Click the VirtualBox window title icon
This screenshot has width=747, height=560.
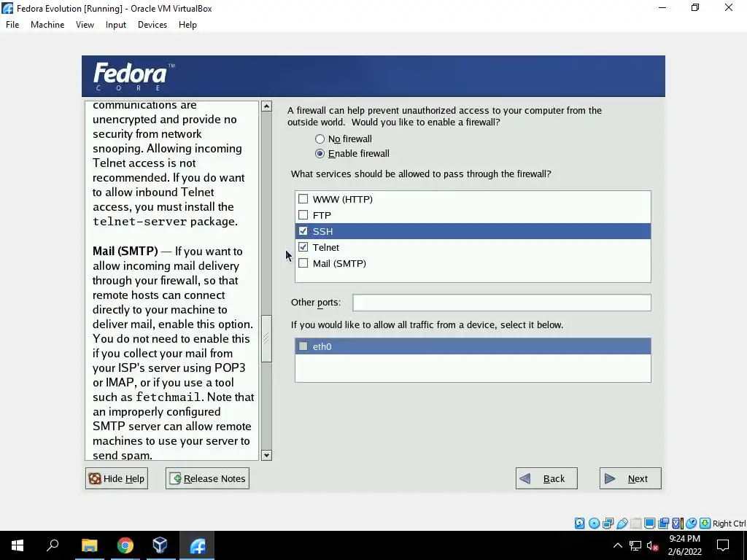7,8
